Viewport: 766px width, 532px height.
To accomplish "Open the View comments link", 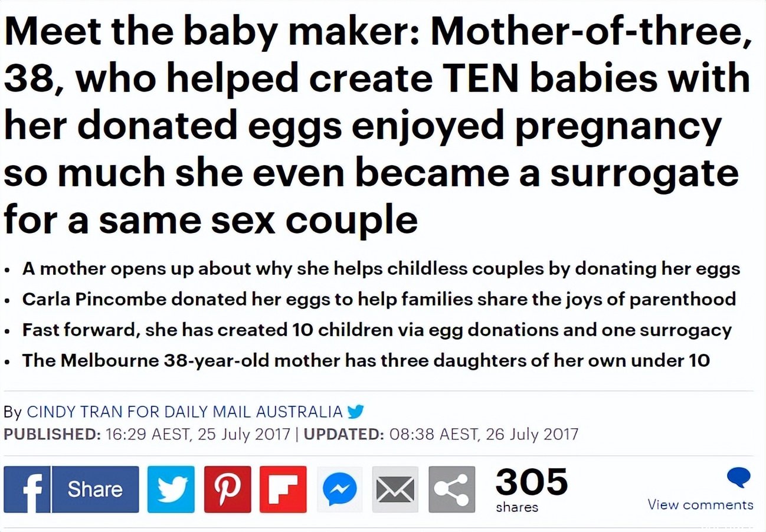I will click(x=700, y=505).
